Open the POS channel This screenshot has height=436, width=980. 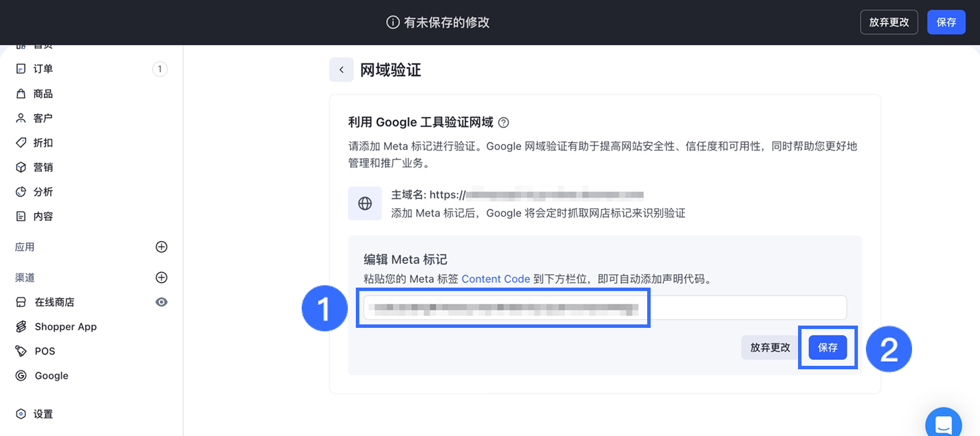pyautogui.click(x=44, y=351)
